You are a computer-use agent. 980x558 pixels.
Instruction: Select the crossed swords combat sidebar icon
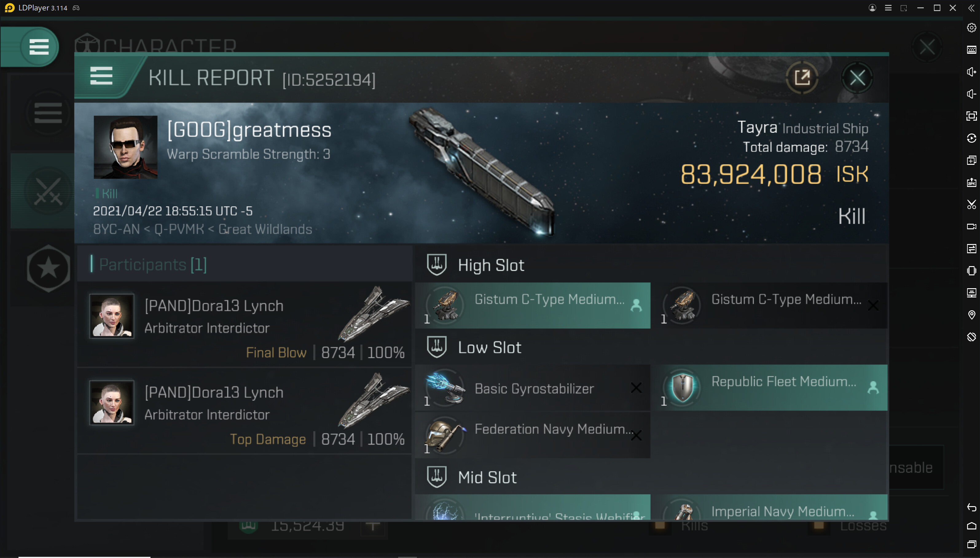click(x=48, y=191)
